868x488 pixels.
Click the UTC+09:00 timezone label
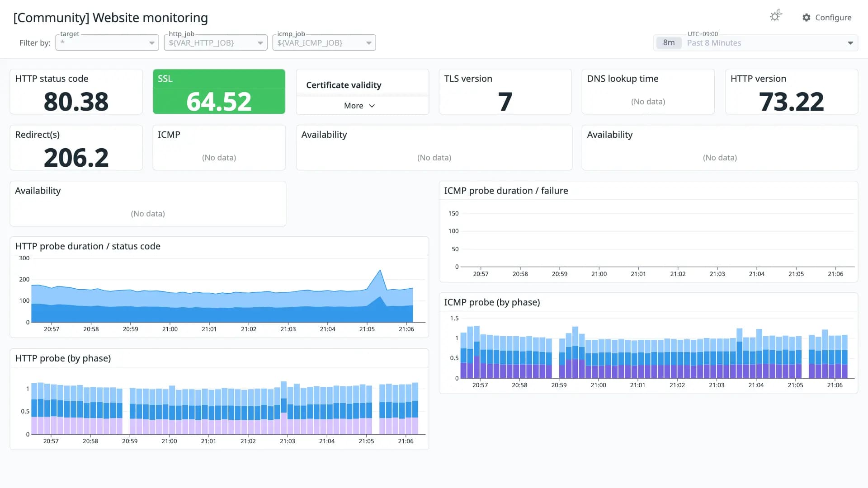(703, 34)
